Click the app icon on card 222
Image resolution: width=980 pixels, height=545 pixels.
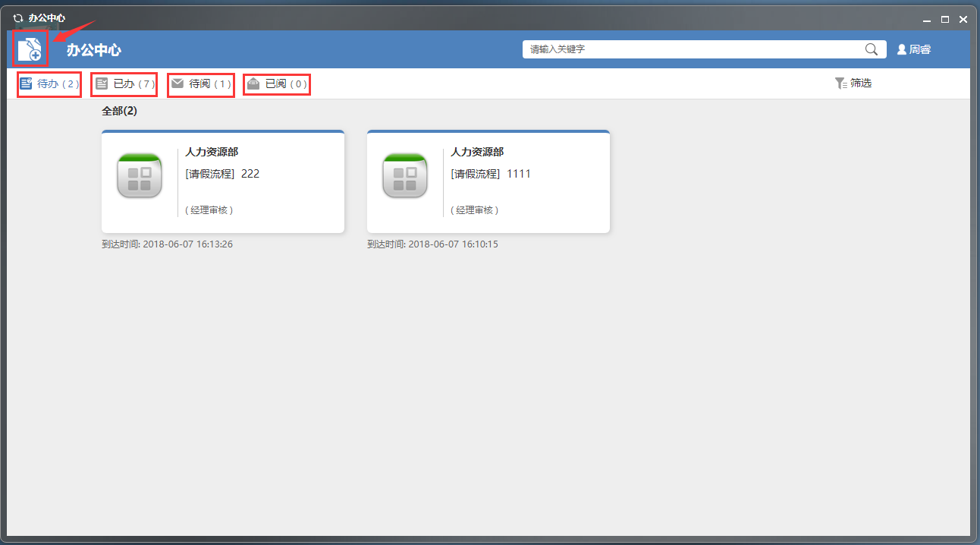coord(140,175)
